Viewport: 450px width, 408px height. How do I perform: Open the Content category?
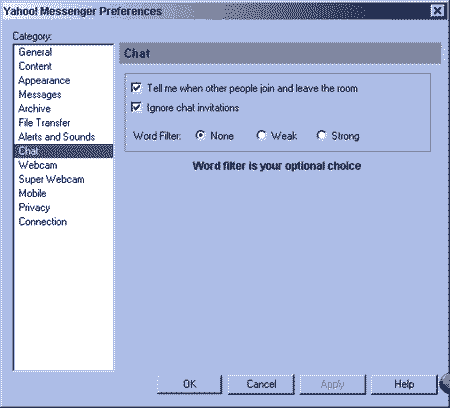pos(35,66)
